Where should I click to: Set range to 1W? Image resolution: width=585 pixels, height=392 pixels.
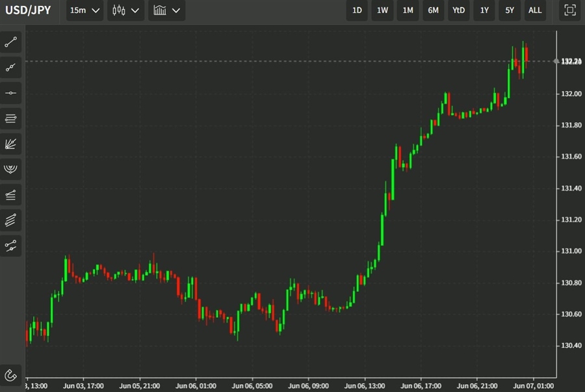[382, 10]
